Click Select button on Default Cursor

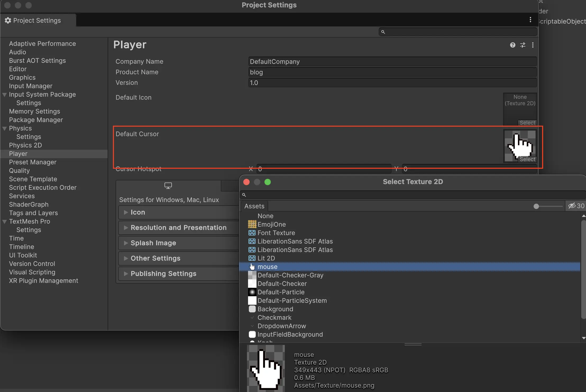coord(527,159)
